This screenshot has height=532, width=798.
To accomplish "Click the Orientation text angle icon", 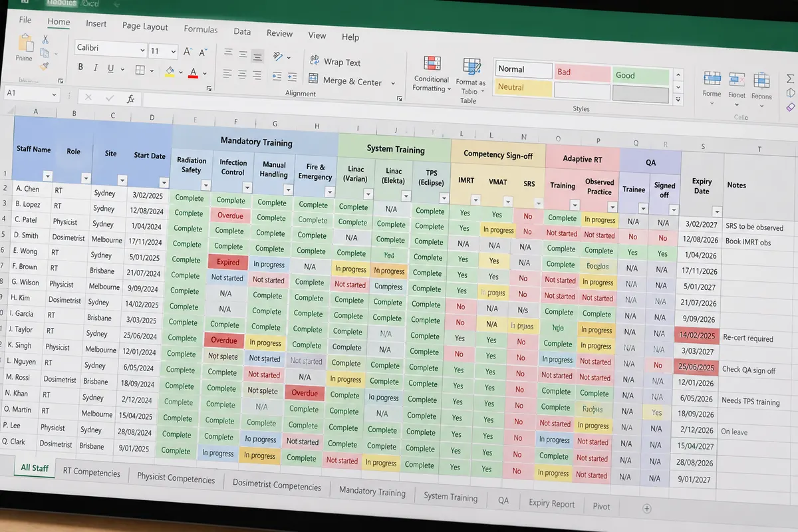I will 278,57.
